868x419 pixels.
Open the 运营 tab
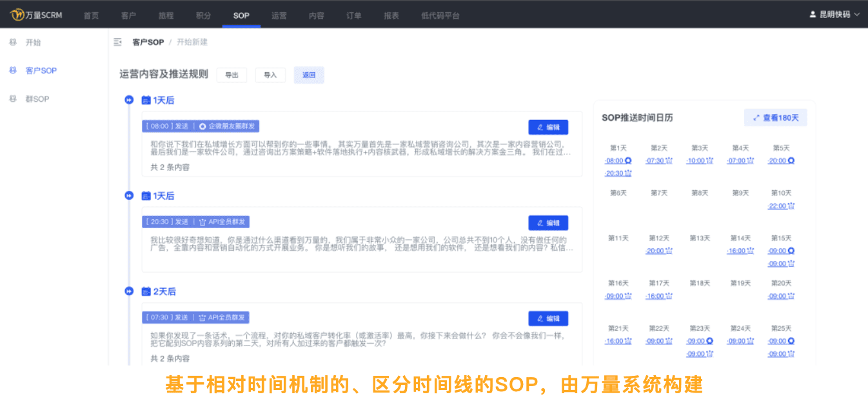point(279,15)
